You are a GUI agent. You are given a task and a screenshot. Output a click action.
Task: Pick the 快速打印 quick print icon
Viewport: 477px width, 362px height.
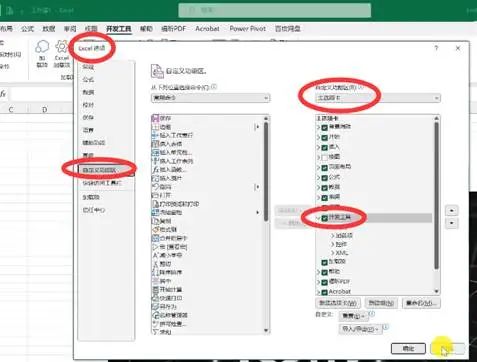(155, 298)
